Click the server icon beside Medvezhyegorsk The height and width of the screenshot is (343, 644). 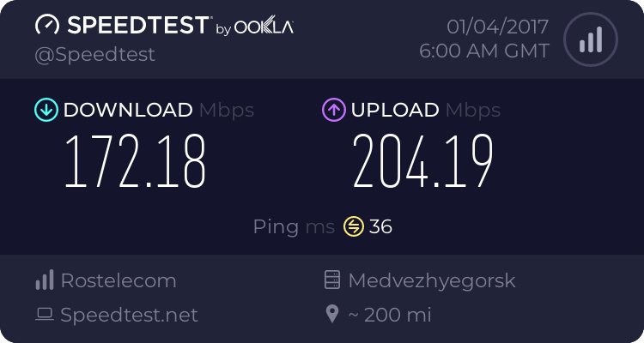(x=331, y=280)
